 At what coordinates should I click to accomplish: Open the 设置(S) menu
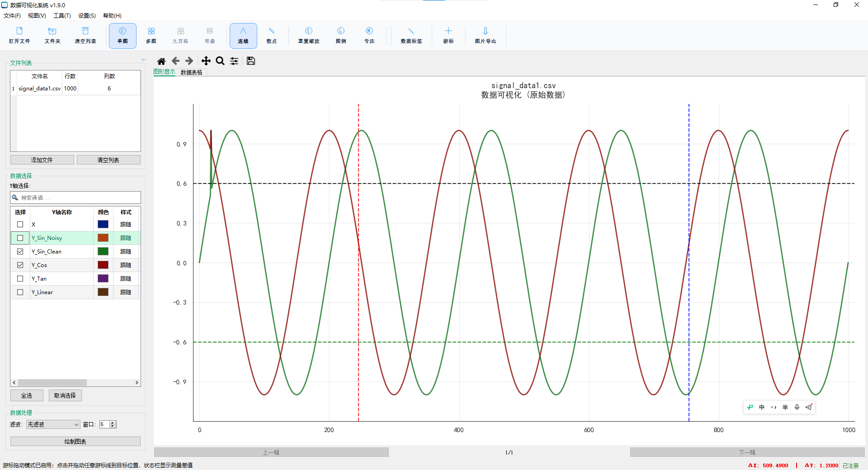[87, 16]
